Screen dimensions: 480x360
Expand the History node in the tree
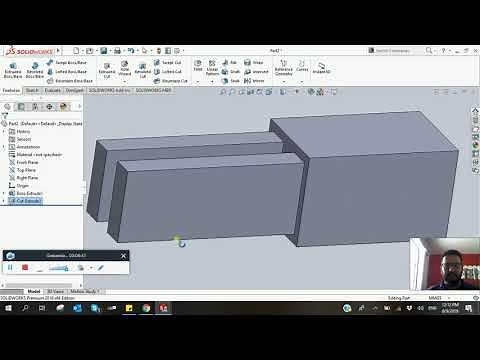pos(4,131)
